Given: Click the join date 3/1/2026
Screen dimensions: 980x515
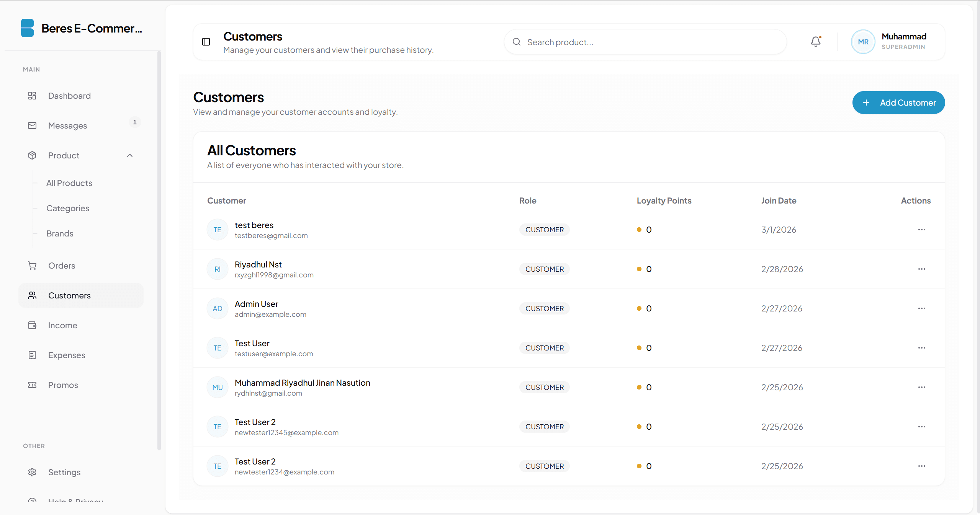Looking at the screenshot, I should pos(779,230).
